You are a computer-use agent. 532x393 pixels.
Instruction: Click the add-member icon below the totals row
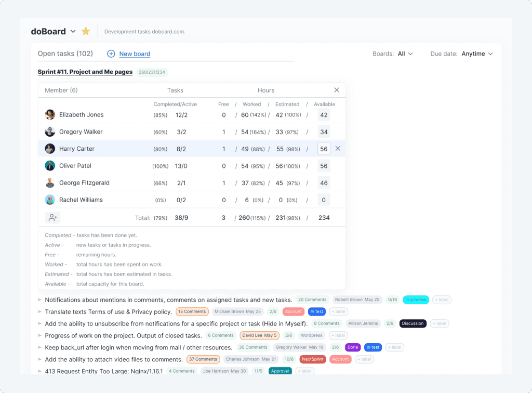click(52, 217)
